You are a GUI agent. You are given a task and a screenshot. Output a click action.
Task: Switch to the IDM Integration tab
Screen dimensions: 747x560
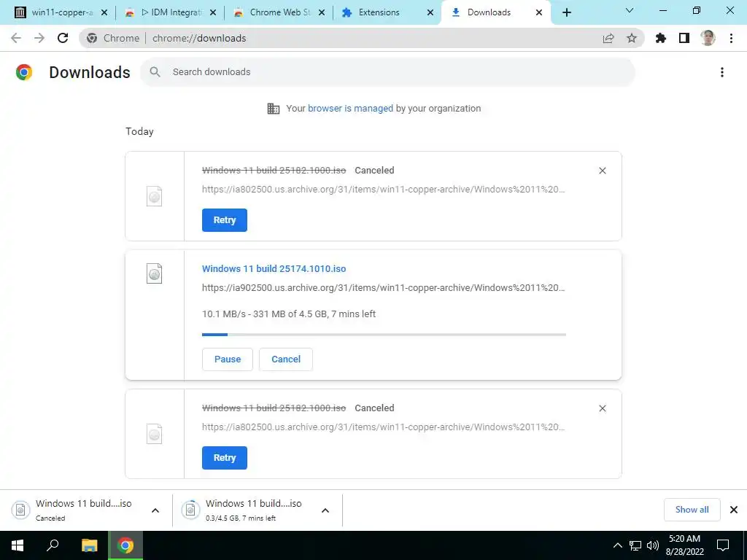169,12
